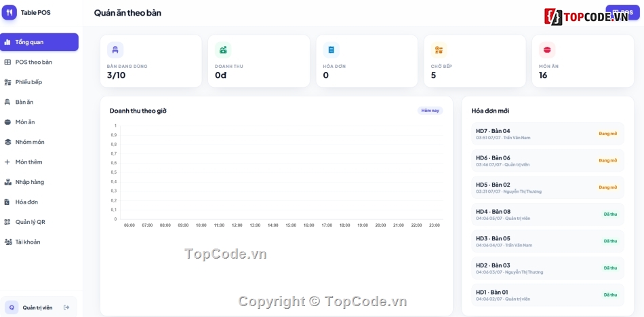This screenshot has height=317, width=644.
Task: Click the Đang mở status of HD5
Action: pyautogui.click(x=608, y=187)
